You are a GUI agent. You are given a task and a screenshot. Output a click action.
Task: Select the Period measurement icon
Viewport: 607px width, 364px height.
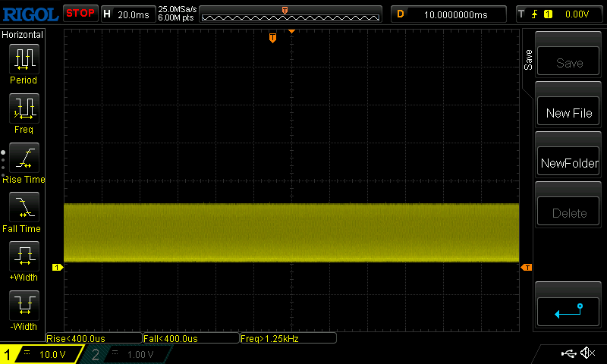[x=23, y=58]
